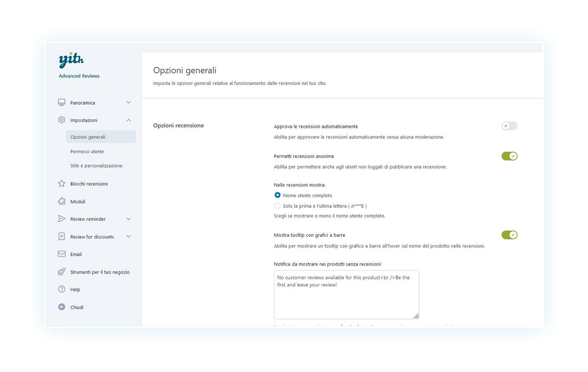Click inside the no-reviews notification textarea
This screenshot has width=588, height=372.
[346, 295]
